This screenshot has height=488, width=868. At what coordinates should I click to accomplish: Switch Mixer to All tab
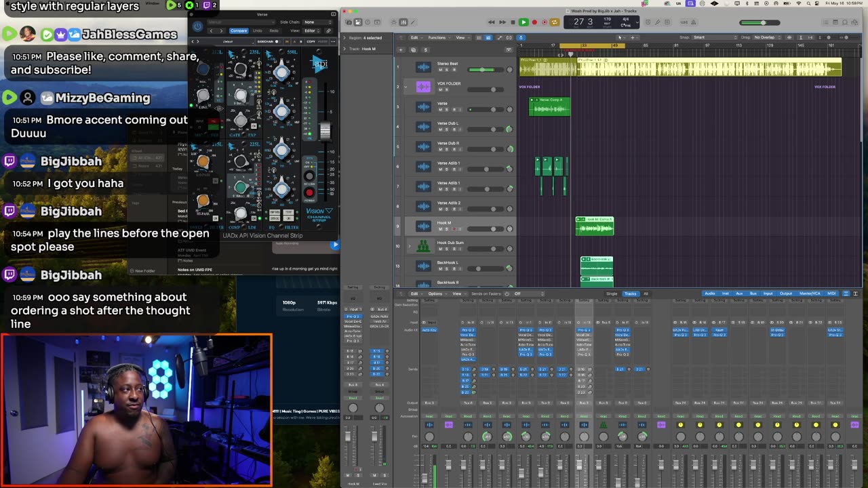[x=646, y=293]
